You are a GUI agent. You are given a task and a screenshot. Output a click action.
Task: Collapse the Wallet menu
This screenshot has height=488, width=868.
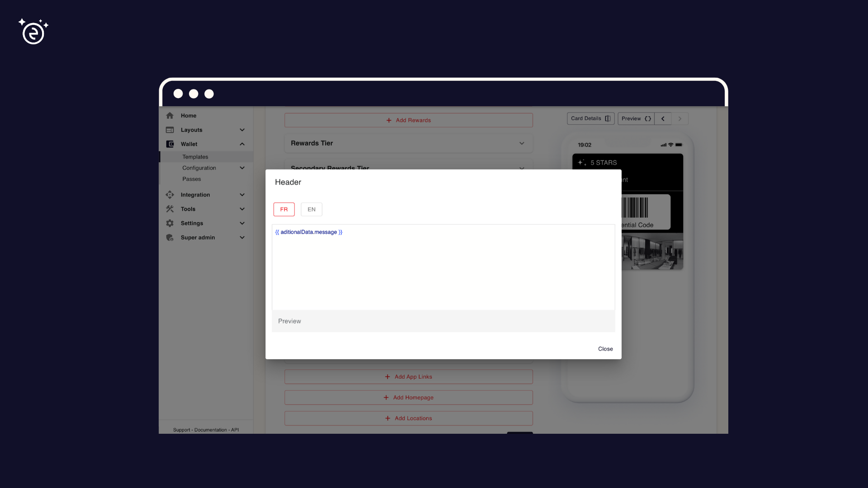(242, 144)
